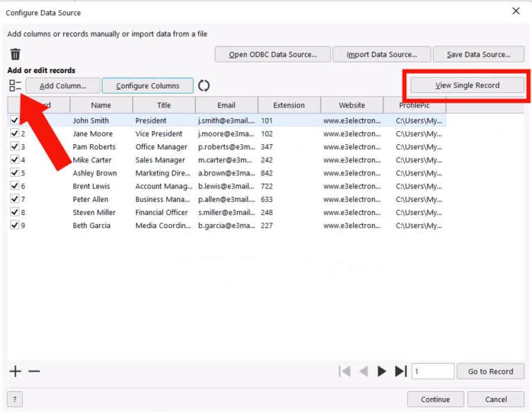Jump to last record arrow
This screenshot has height=414, width=532.
(x=400, y=371)
